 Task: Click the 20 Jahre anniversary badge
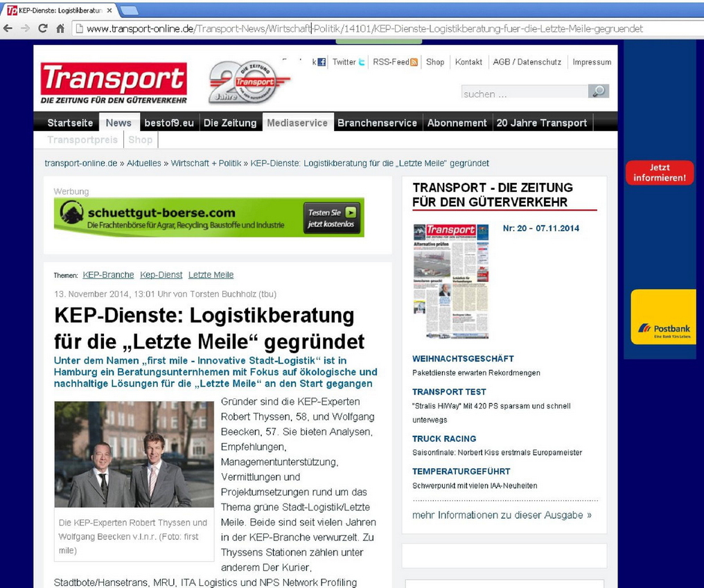click(249, 82)
